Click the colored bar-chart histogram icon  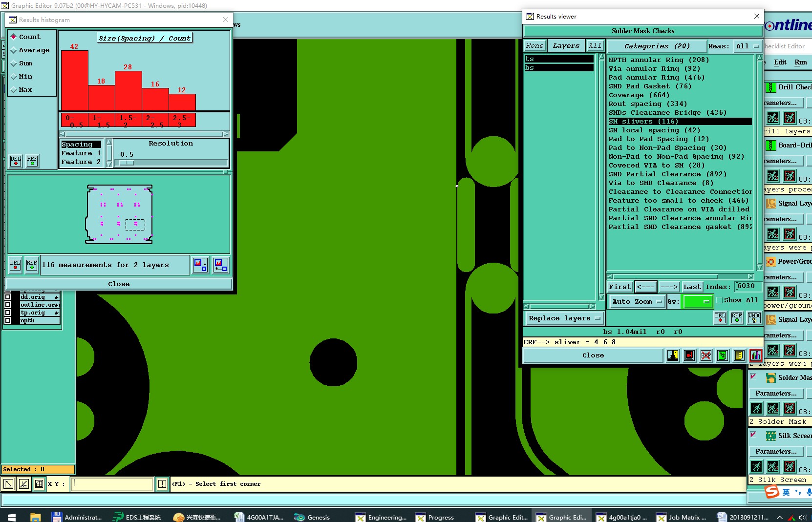coord(756,355)
